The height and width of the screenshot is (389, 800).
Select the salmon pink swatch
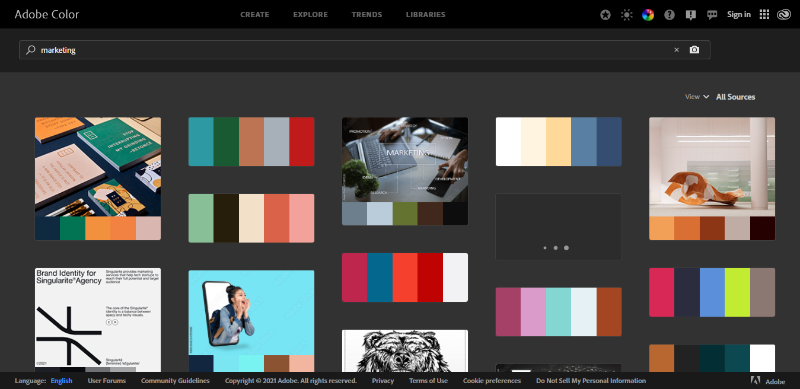tap(302, 218)
